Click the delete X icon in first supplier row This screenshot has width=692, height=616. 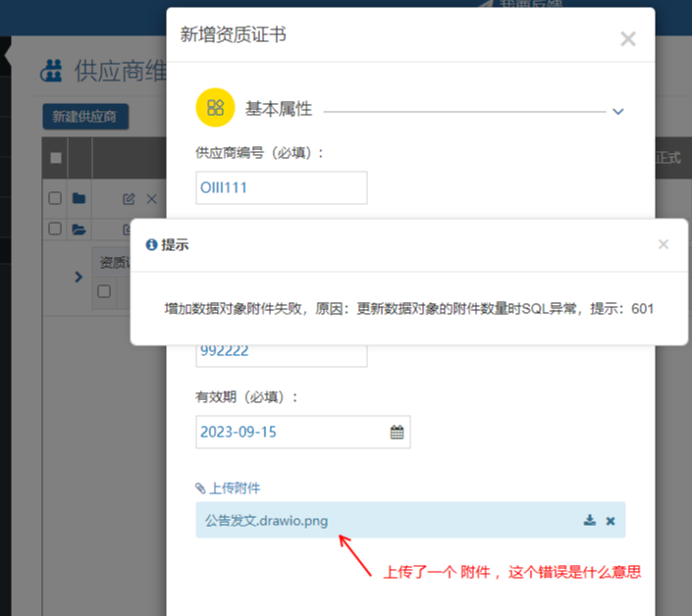[150, 199]
